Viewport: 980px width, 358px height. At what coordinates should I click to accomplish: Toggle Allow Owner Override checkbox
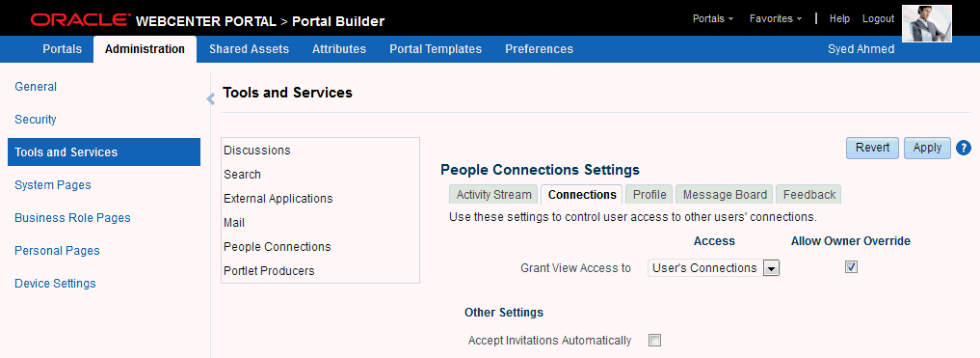click(851, 267)
